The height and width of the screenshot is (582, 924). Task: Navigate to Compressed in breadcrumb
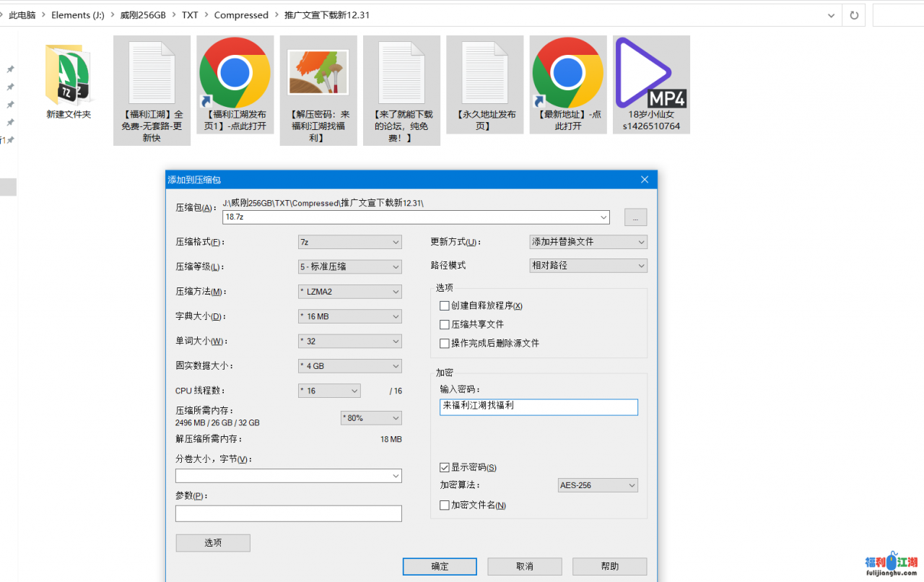click(241, 14)
